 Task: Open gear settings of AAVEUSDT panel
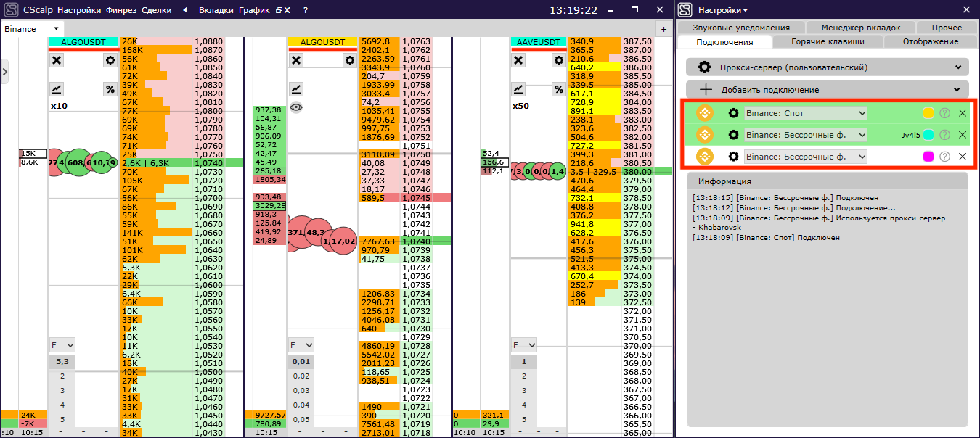pos(559,60)
